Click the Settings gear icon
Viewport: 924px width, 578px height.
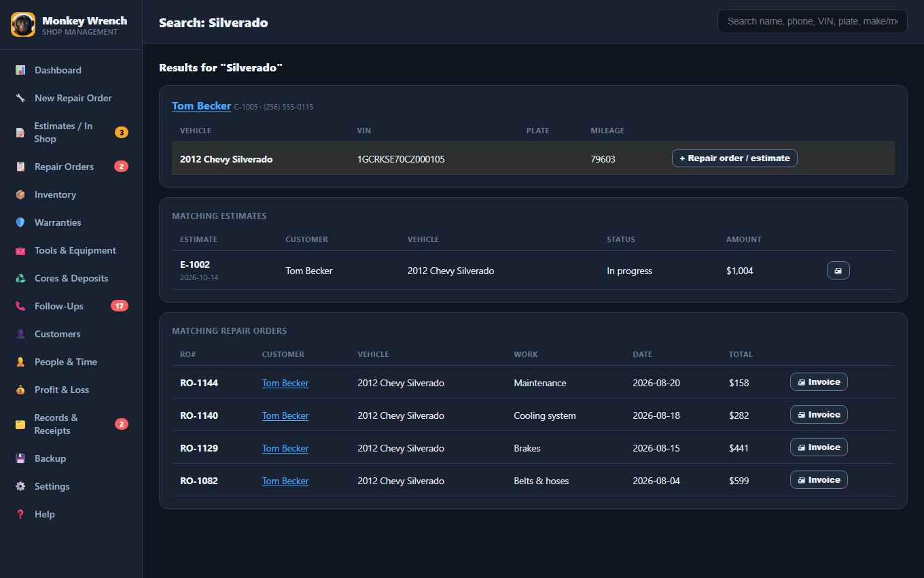click(x=20, y=486)
